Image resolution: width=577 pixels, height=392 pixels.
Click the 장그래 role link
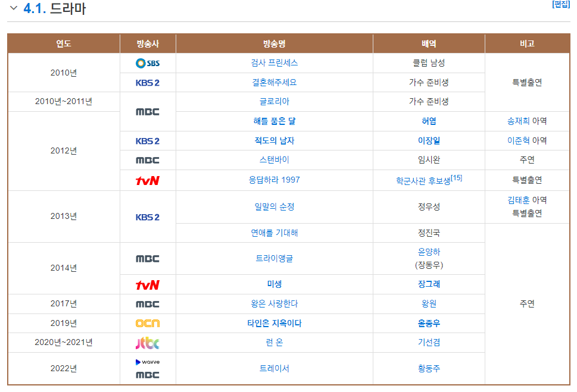point(429,284)
